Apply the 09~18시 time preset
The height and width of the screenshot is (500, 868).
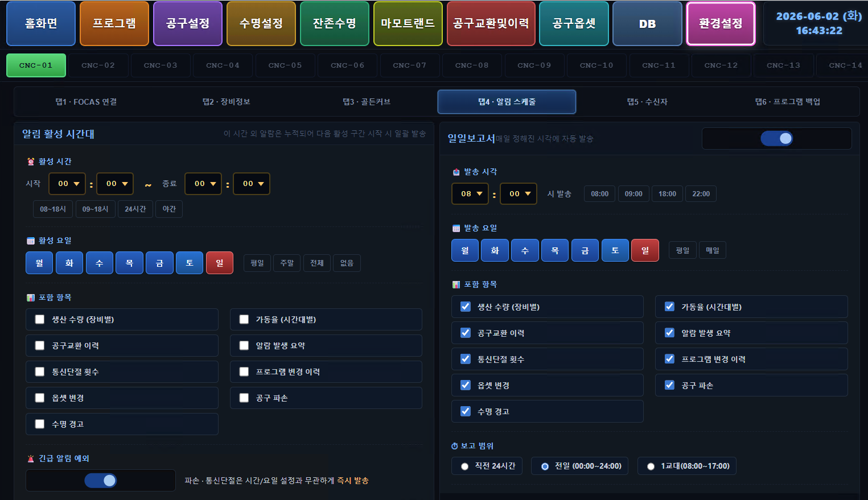pyautogui.click(x=95, y=209)
